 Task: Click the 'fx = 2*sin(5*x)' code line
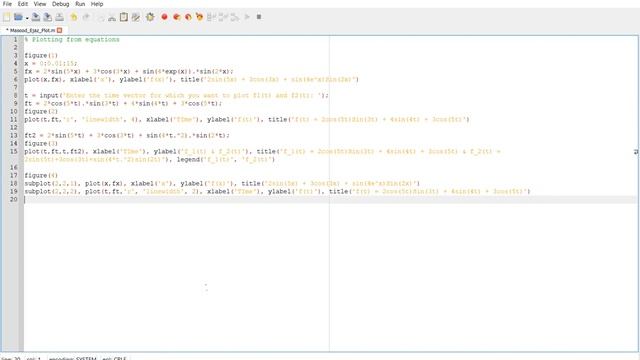tap(129, 71)
